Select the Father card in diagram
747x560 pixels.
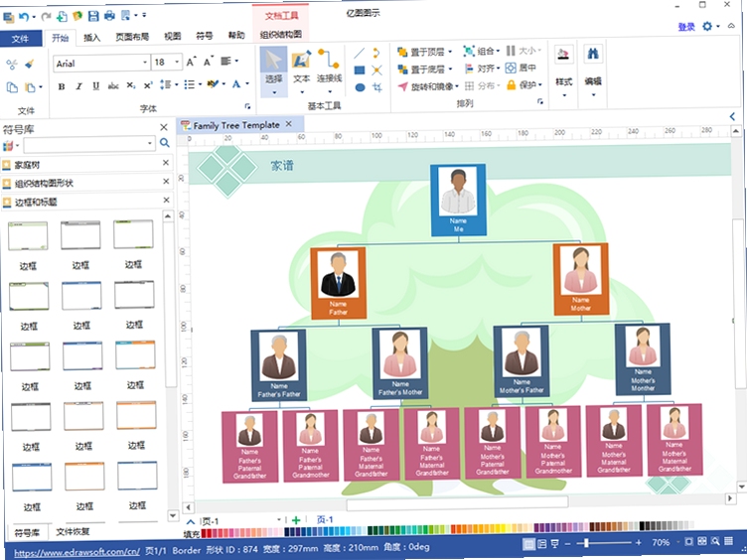click(x=339, y=283)
